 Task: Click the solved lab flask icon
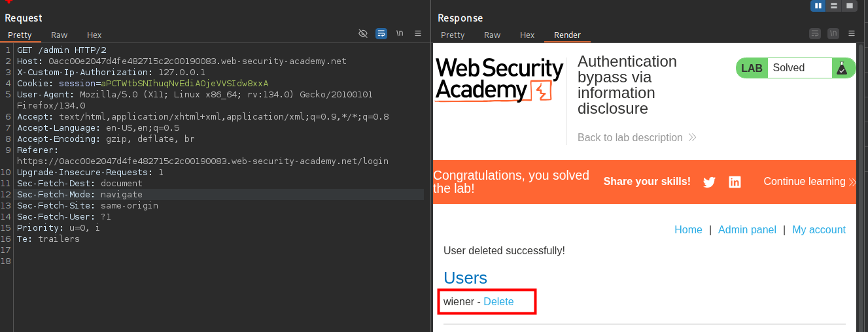click(843, 68)
